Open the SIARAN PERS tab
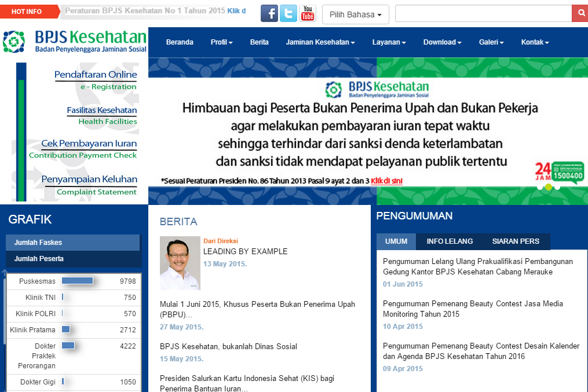This screenshot has width=588, height=392. (x=515, y=241)
